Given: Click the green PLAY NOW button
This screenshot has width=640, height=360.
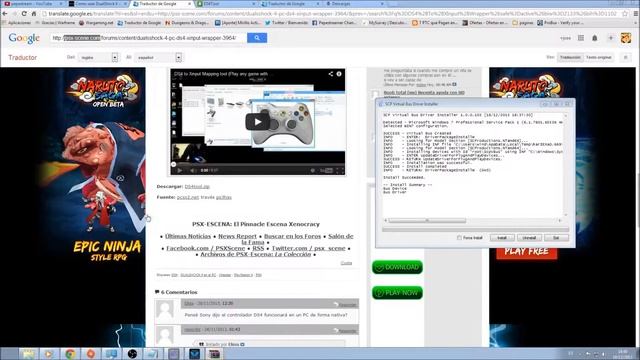Looking at the screenshot, I should 397,293.
